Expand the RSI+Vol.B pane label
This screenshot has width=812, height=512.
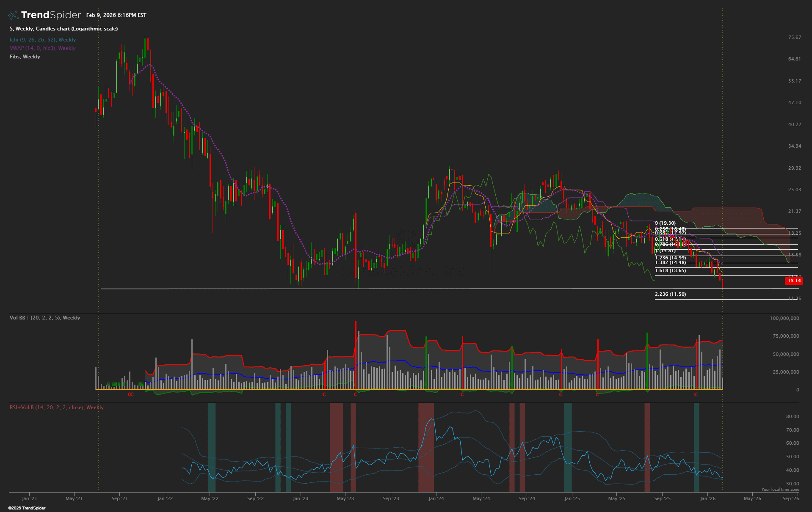coord(57,407)
